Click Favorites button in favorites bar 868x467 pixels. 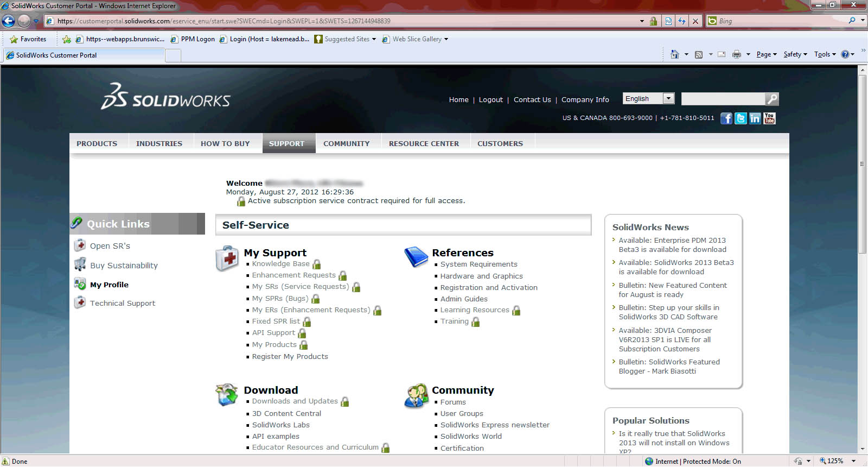28,39
